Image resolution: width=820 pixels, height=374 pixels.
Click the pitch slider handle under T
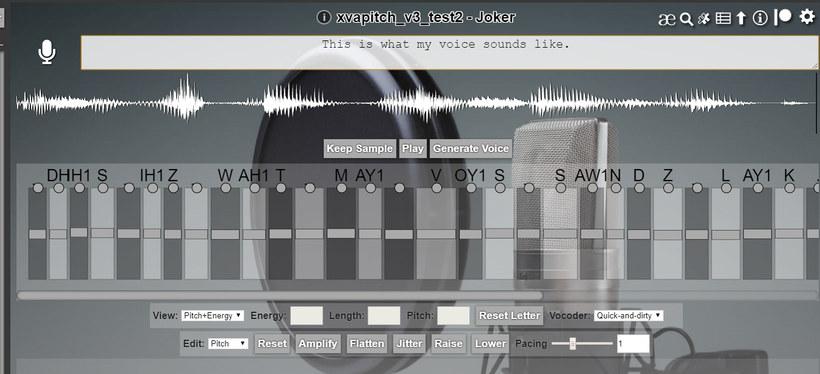tap(281, 234)
